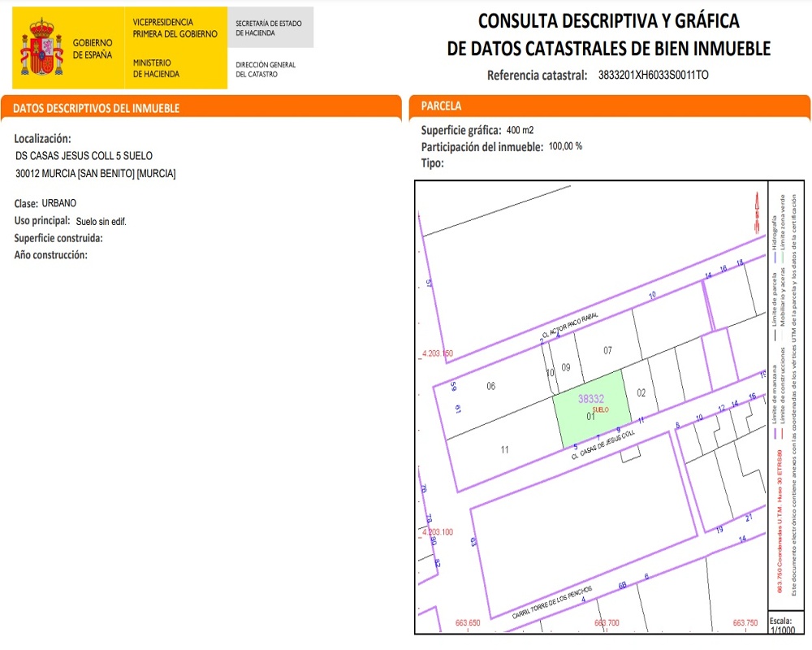
Task: Click the Secretaría de Estado de Hacienda box
Action: click(x=270, y=28)
